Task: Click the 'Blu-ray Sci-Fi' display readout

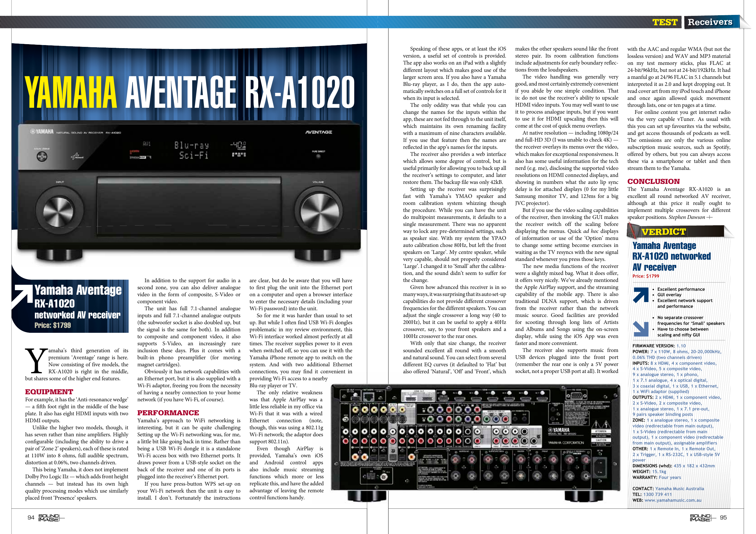Action: click(x=192, y=150)
